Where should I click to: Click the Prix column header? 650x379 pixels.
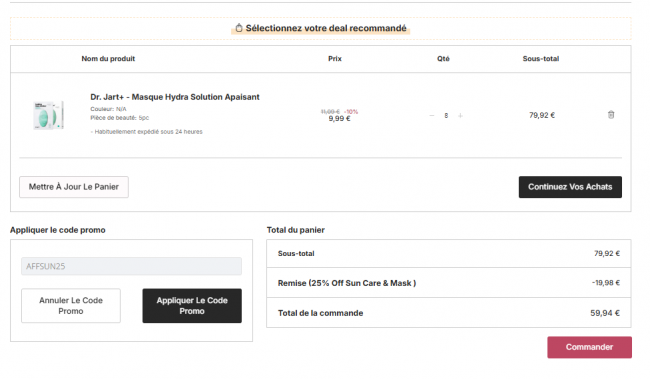335,59
